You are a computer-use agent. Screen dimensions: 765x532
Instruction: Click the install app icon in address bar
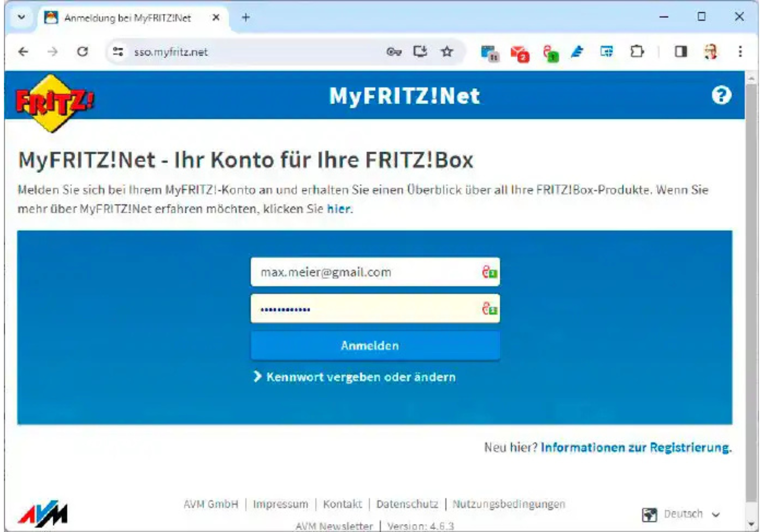(x=420, y=52)
